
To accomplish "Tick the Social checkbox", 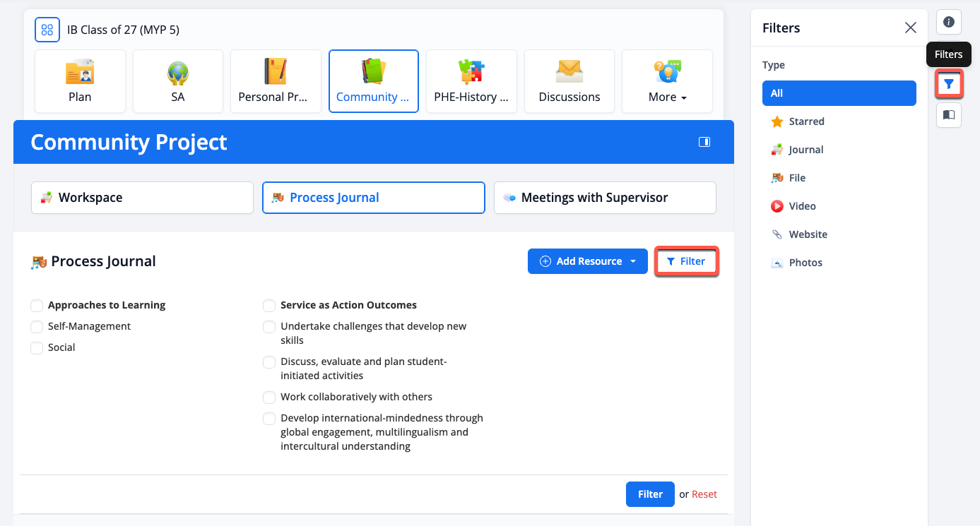I will click(x=37, y=348).
